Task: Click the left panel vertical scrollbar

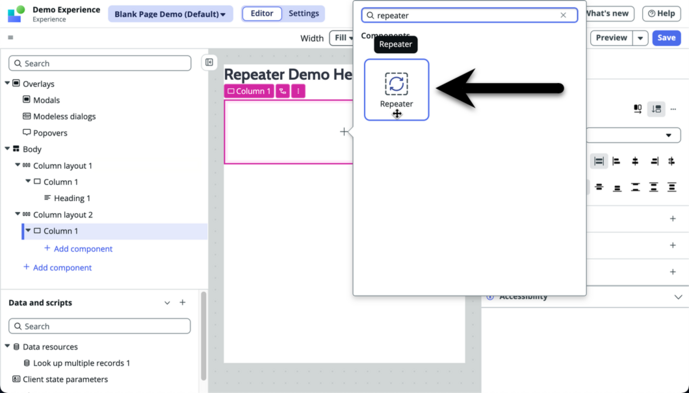Action: point(203,336)
